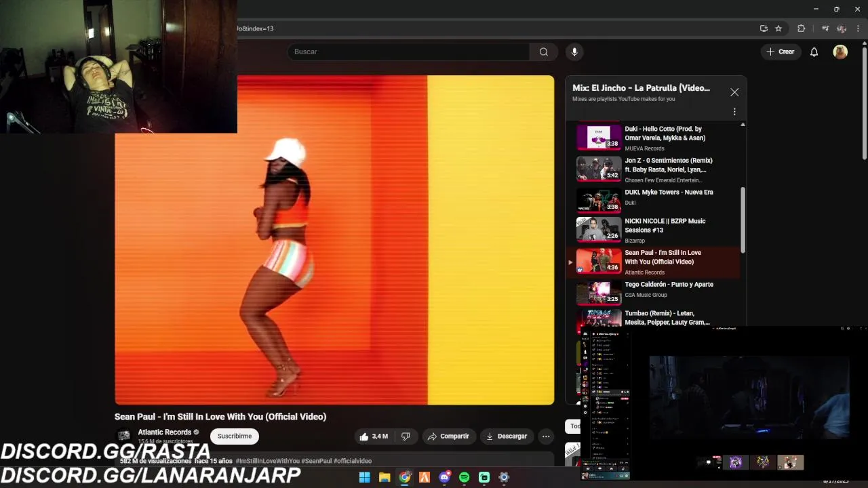The image size is (868, 488).
Task: Download the video via Descargar
Action: click(x=506, y=436)
